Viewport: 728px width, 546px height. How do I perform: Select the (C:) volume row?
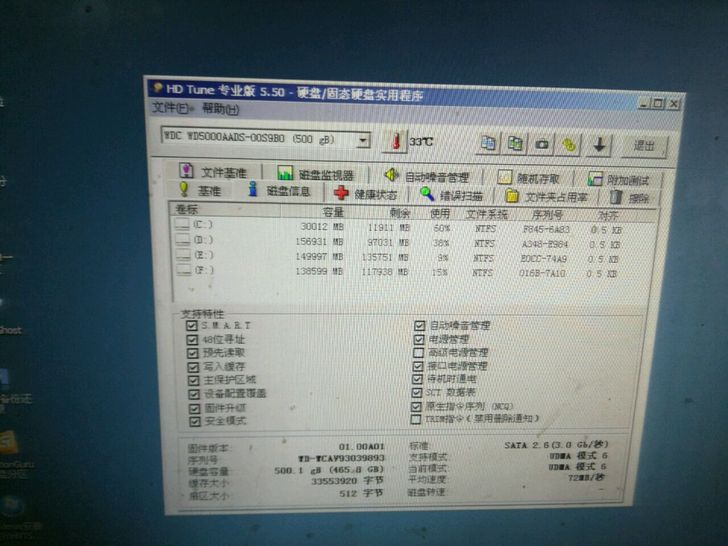tap(399, 228)
